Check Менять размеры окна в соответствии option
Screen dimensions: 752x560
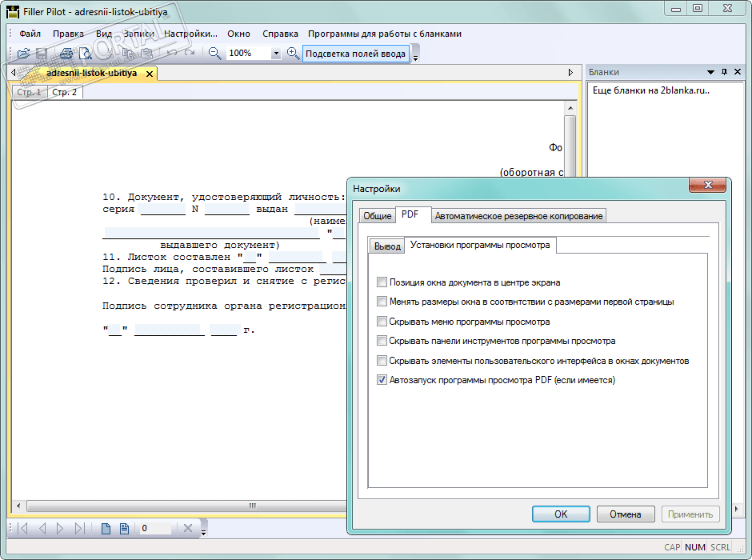[382, 302]
